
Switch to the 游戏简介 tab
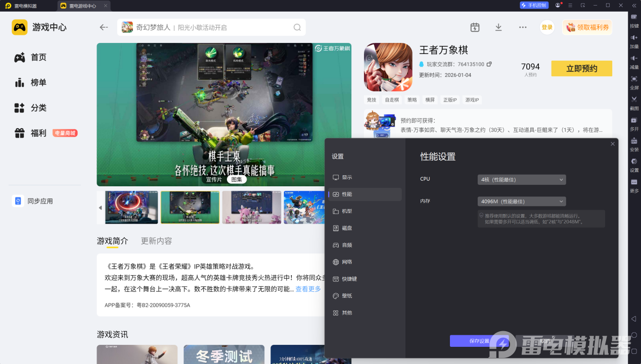pos(112,241)
